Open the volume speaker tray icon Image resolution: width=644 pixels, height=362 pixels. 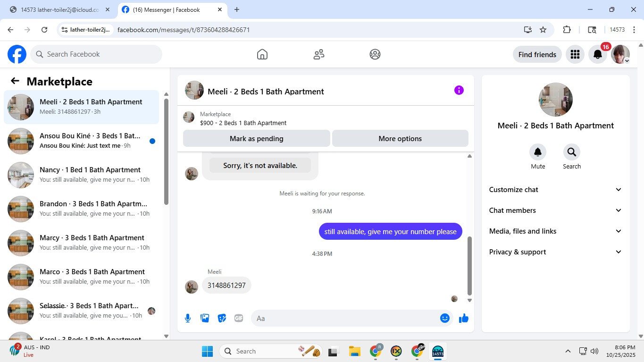[x=594, y=351]
